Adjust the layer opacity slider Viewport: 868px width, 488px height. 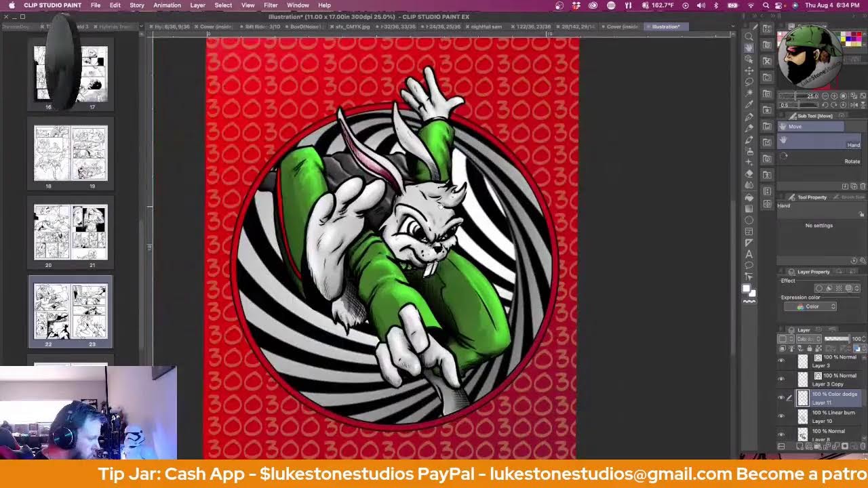click(x=836, y=339)
